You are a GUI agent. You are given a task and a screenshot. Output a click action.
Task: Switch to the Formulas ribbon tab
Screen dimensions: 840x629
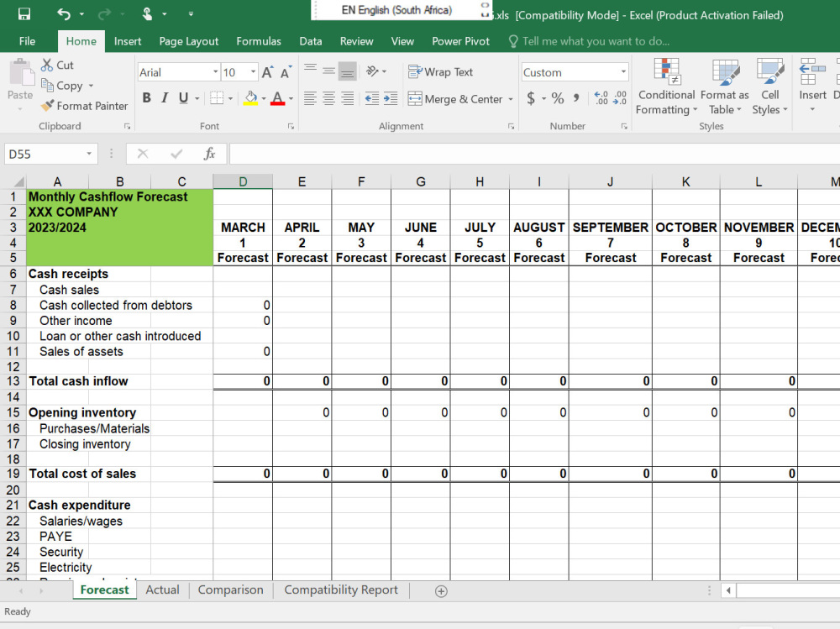click(258, 40)
